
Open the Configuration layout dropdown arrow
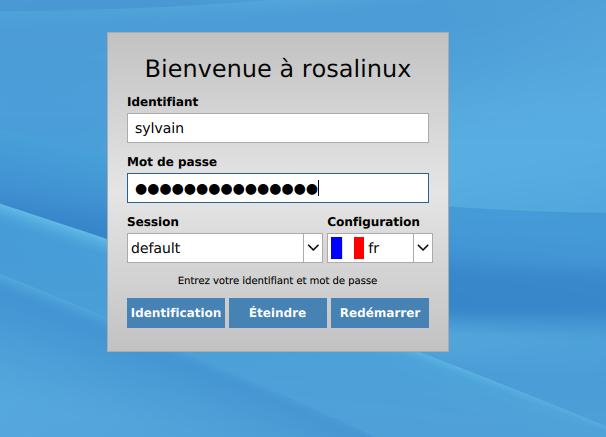tap(423, 248)
